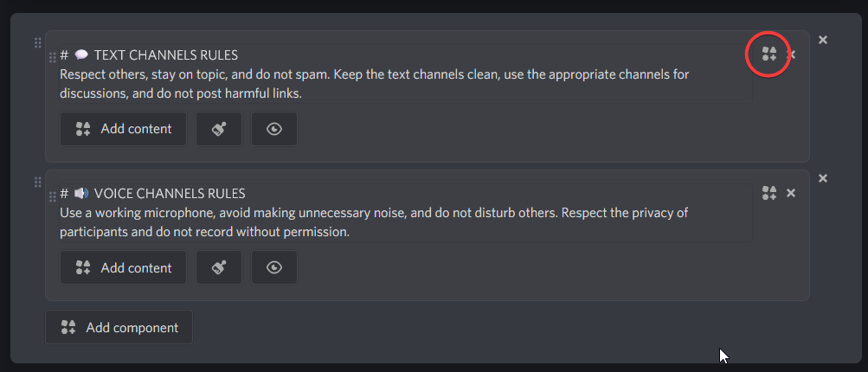Remove the VOICE CHANNELS RULES text with inner X
Viewport: 868px width, 372px height.
point(791,193)
